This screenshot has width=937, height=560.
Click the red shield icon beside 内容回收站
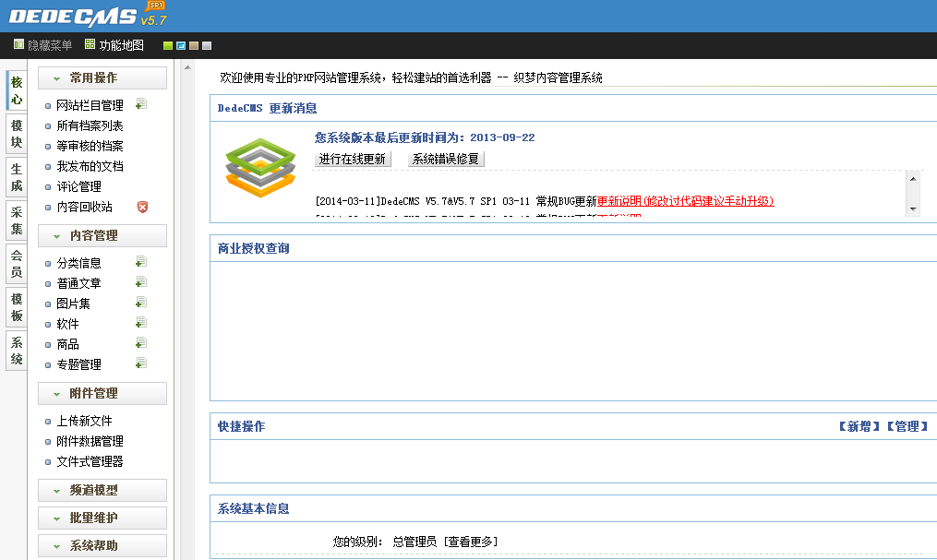(x=142, y=207)
